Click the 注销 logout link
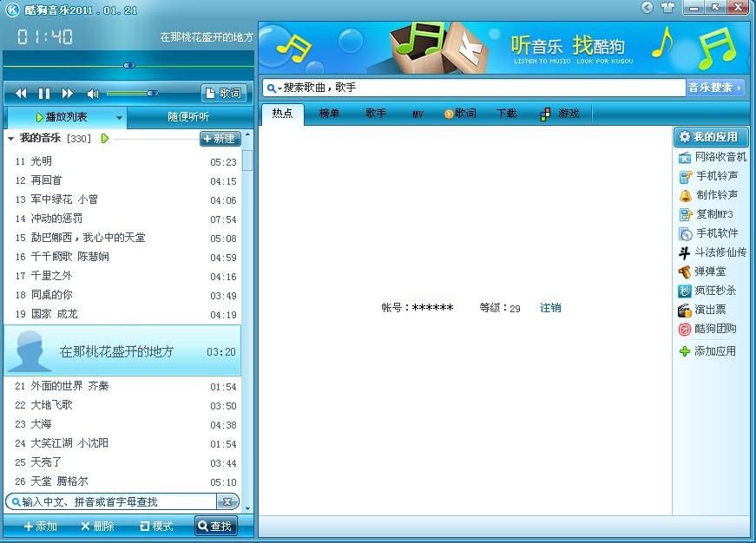Screen dimensions: 756x543 coord(550,308)
